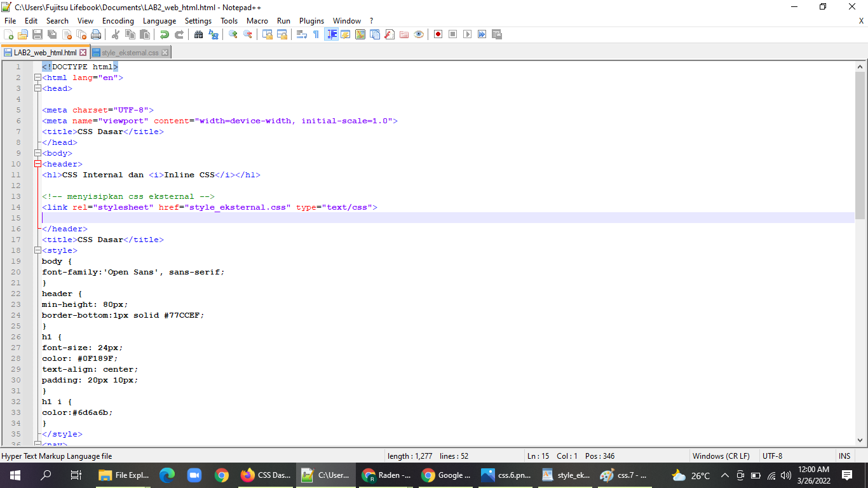Zoom out using the magnifier minus icon

click(x=248, y=34)
